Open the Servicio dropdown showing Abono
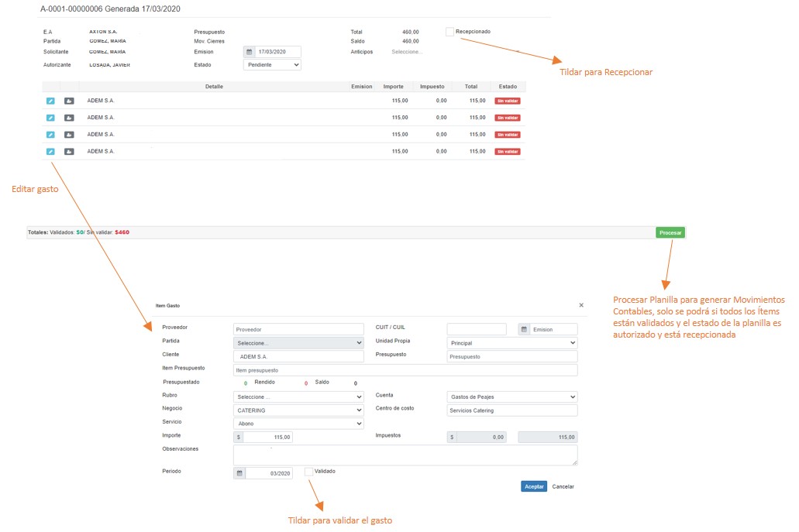Viewport: 799px width, 532px height. 298,424
